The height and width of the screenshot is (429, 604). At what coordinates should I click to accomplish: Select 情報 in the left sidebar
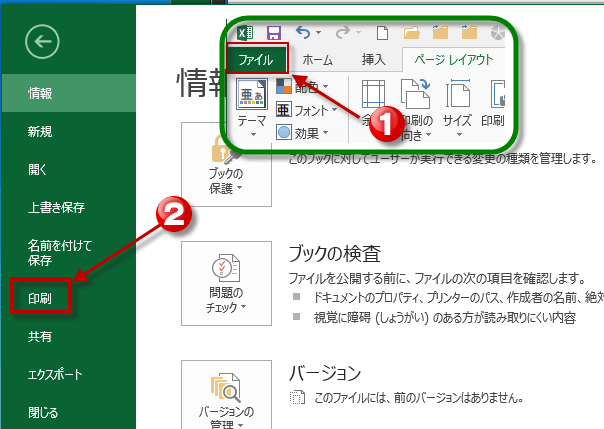[69, 93]
